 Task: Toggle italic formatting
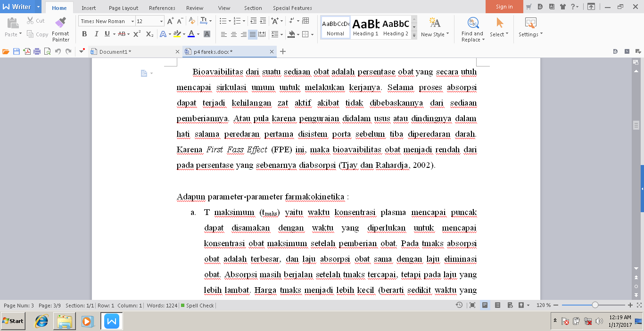tap(96, 34)
